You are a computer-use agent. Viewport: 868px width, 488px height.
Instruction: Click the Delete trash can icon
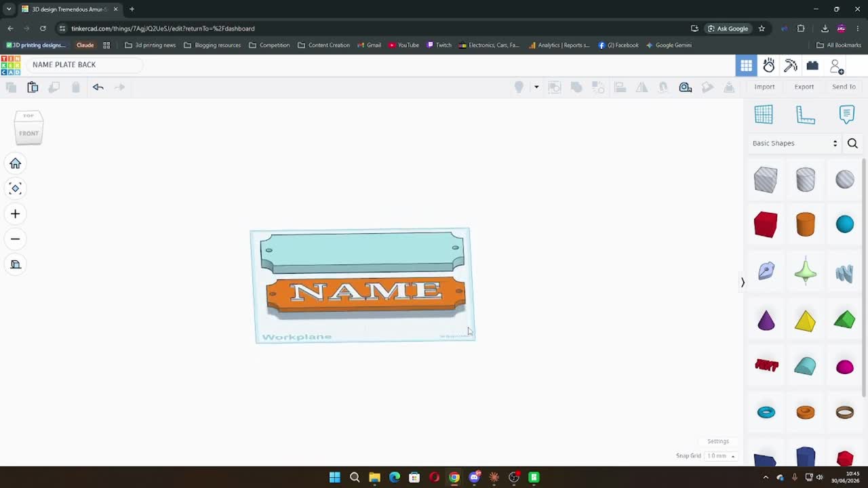tap(76, 87)
